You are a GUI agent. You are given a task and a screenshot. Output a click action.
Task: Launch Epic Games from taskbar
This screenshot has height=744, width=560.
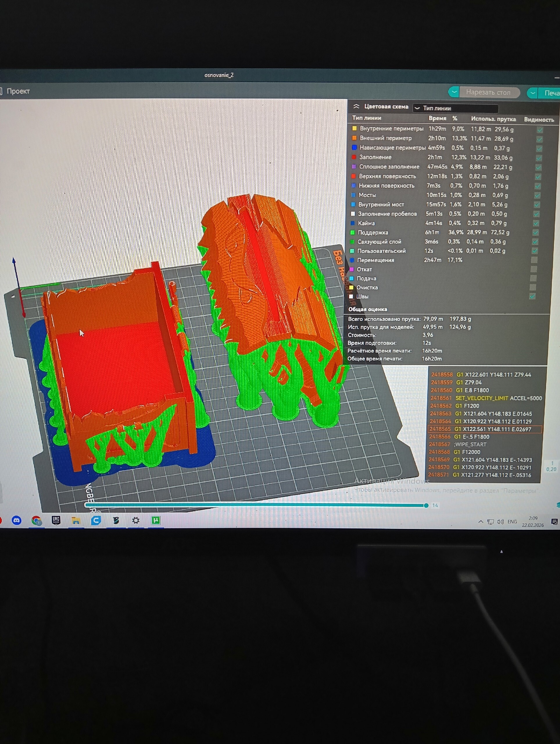(x=56, y=520)
